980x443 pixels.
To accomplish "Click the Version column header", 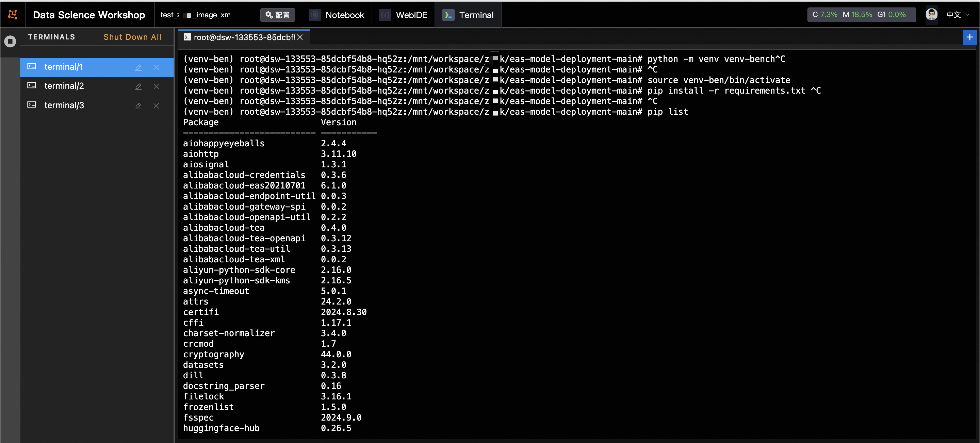I will tap(339, 122).
